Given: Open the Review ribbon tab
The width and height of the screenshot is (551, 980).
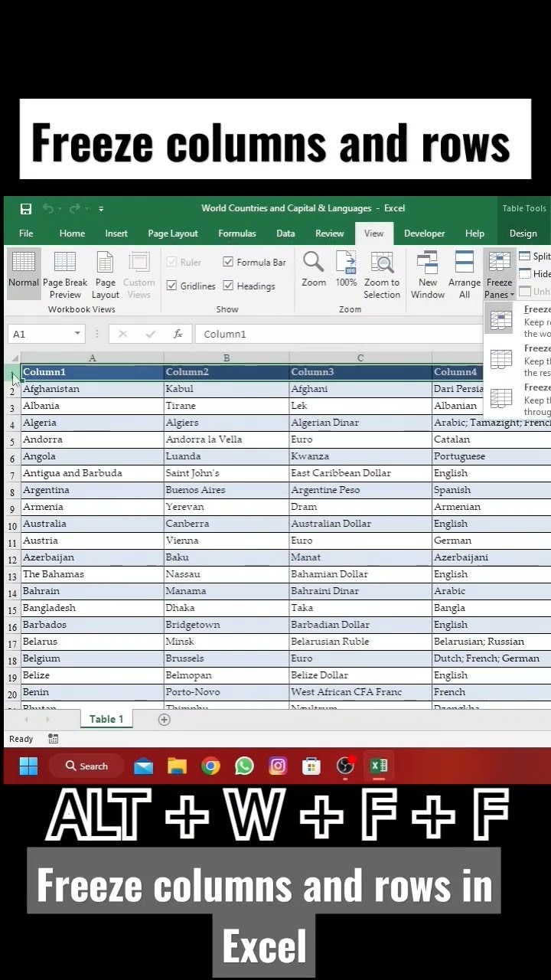Looking at the screenshot, I should (x=330, y=234).
